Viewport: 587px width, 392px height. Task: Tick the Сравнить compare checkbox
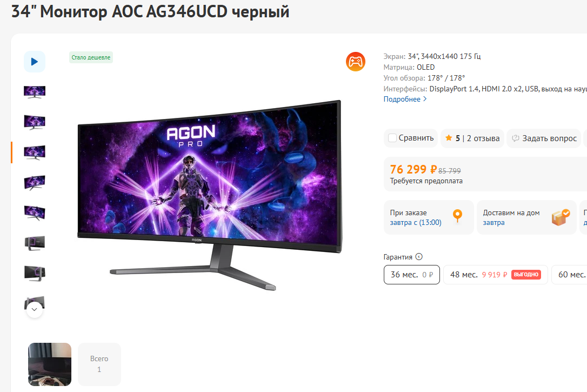[x=392, y=138]
